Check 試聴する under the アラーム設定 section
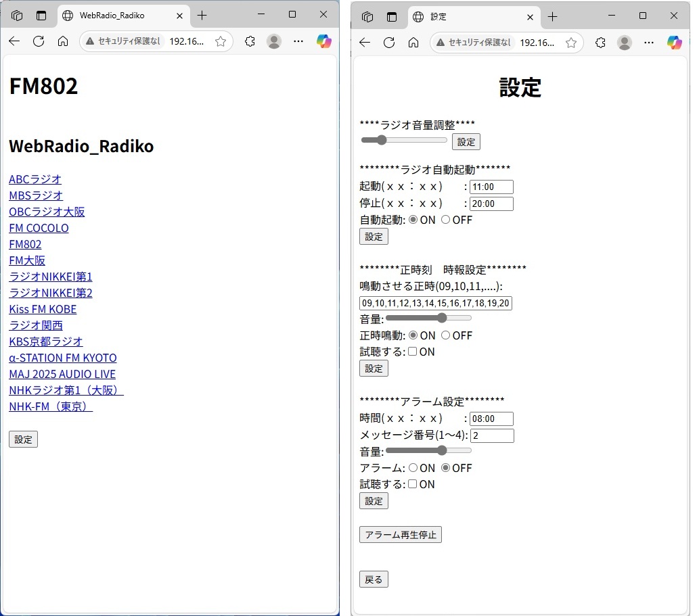 [x=413, y=484]
